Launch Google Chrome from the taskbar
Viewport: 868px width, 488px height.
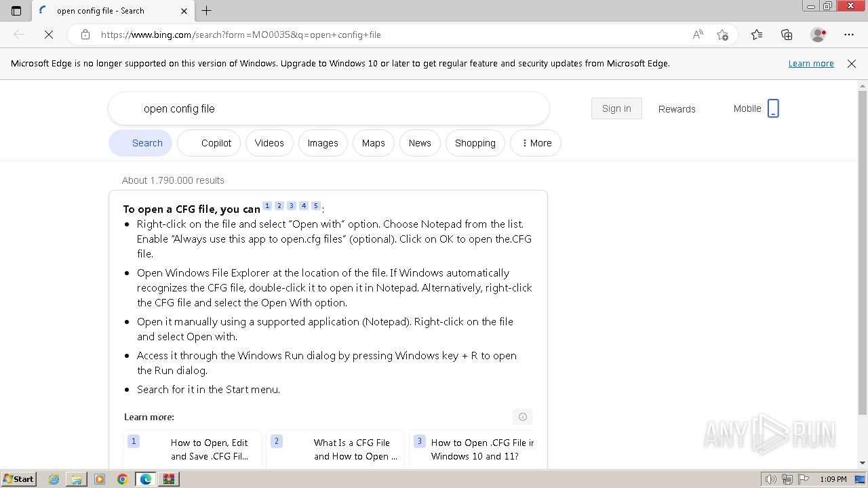[x=123, y=479]
